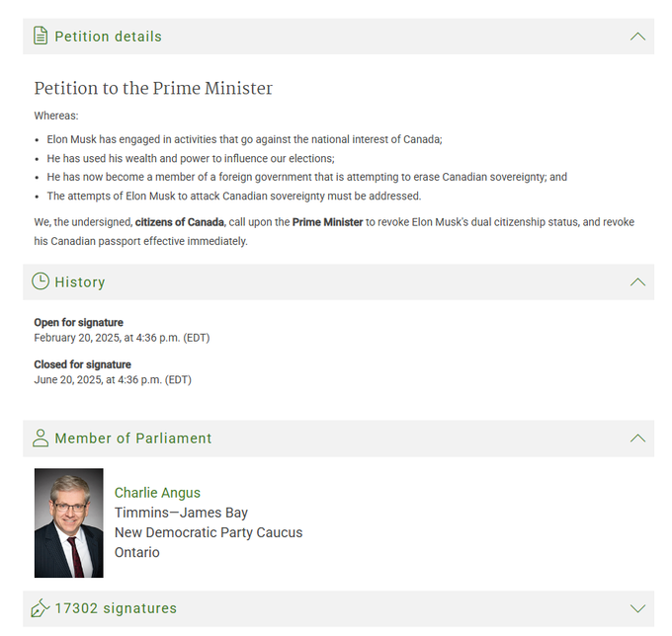Click the signatures pen icon
The height and width of the screenshot is (636, 672).
click(41, 608)
